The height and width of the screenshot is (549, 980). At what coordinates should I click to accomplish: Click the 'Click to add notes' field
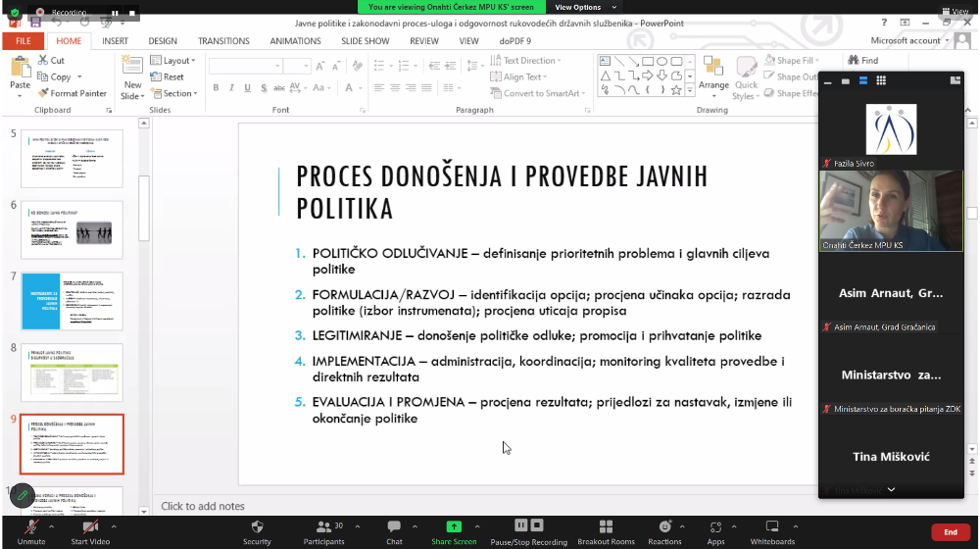pyautogui.click(x=203, y=506)
